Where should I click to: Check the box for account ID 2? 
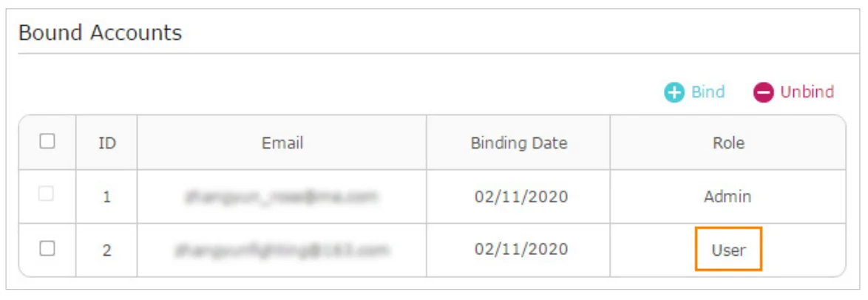click(x=47, y=249)
